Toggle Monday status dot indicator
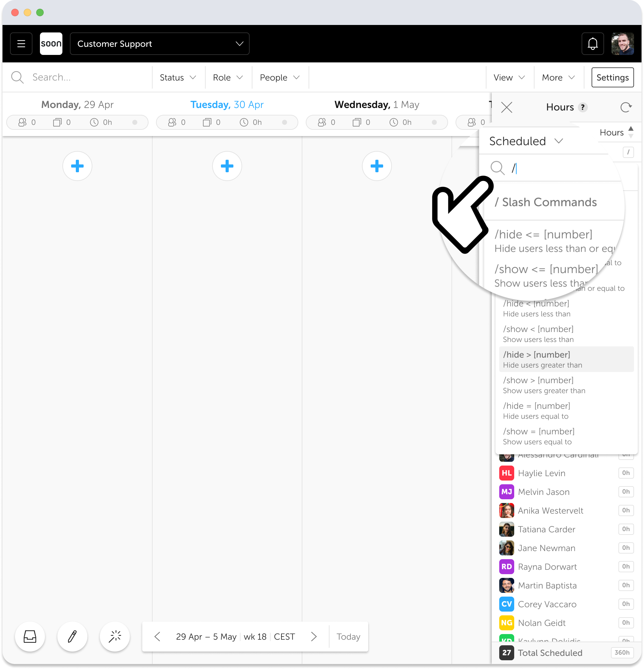This screenshot has height=669, width=644. coord(135,122)
